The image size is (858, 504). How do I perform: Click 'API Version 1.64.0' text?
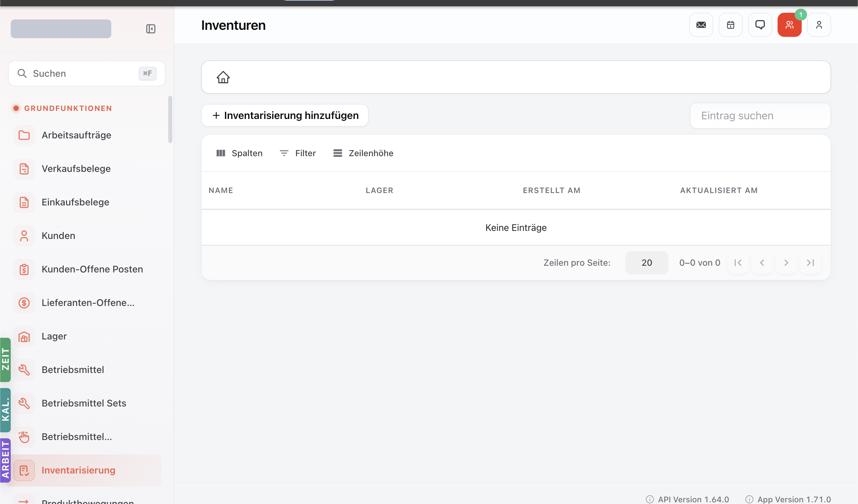[x=693, y=499]
